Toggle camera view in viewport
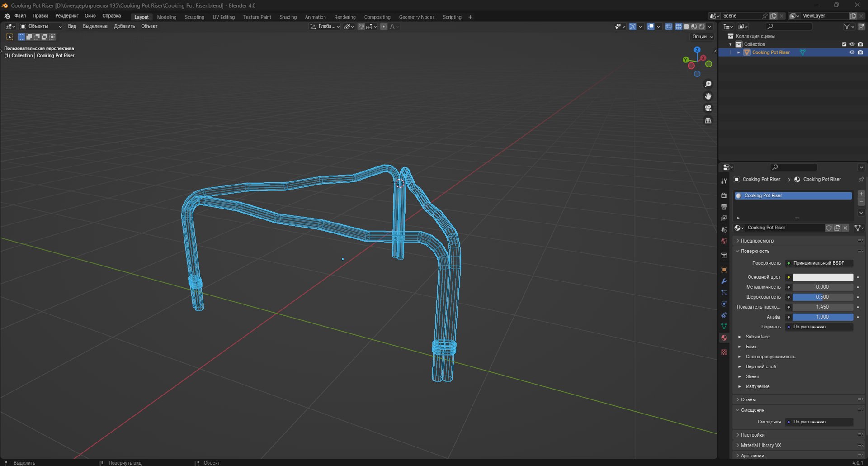The width and height of the screenshot is (868, 466). [708, 108]
